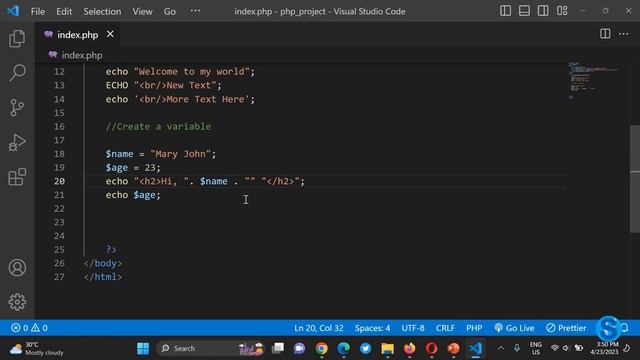
Task: Click Ln 20, Col 32 status entry
Action: click(x=319, y=328)
